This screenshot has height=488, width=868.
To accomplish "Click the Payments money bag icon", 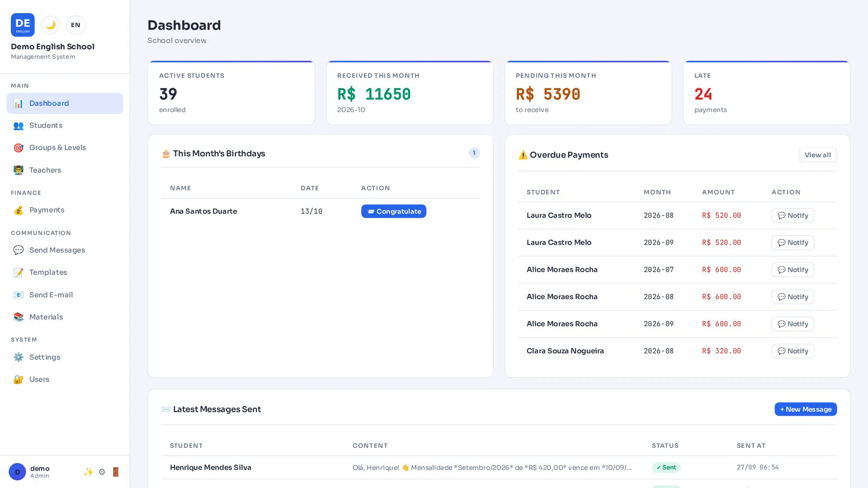I will (x=18, y=210).
